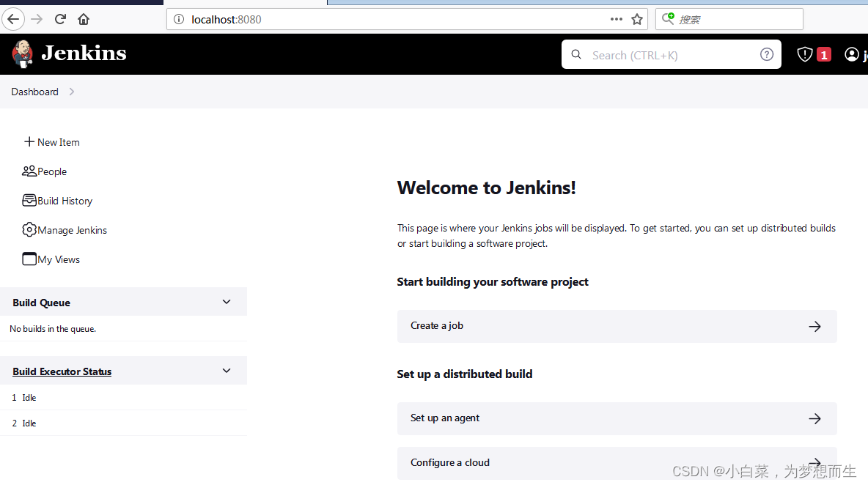Click the browser back arrow button

pyautogui.click(x=13, y=19)
